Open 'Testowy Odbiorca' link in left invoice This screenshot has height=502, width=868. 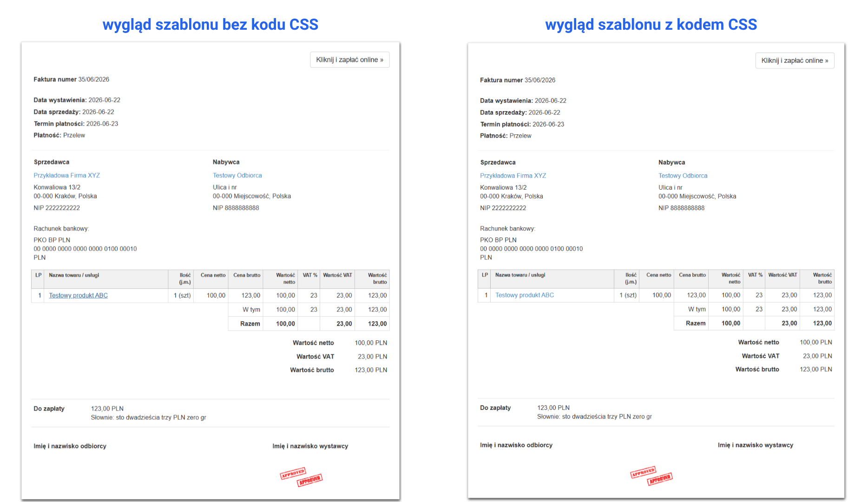click(237, 175)
